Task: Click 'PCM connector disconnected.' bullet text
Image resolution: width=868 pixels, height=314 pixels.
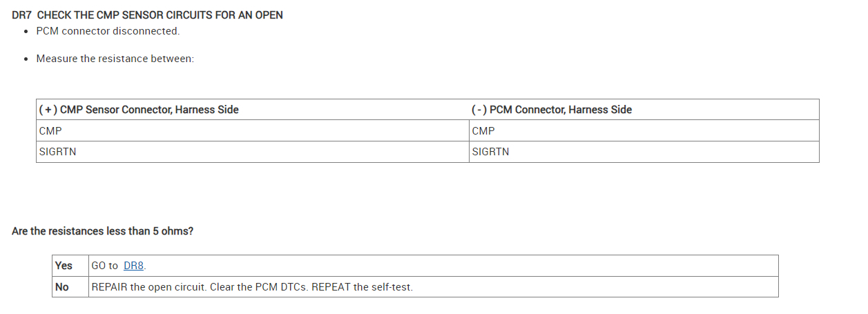Action: (108, 32)
